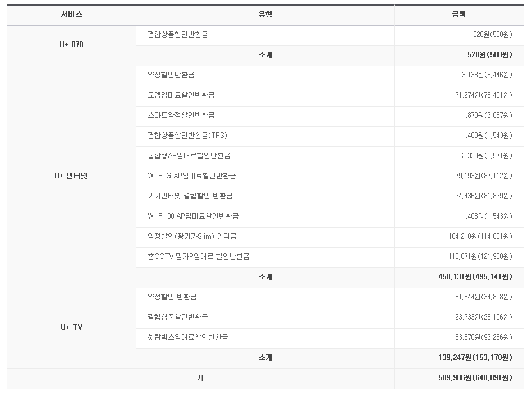This screenshot has height=397, width=532.
Task: Select Wi-Fi G AP임대료할인반환금 entry
Action: tap(191, 176)
